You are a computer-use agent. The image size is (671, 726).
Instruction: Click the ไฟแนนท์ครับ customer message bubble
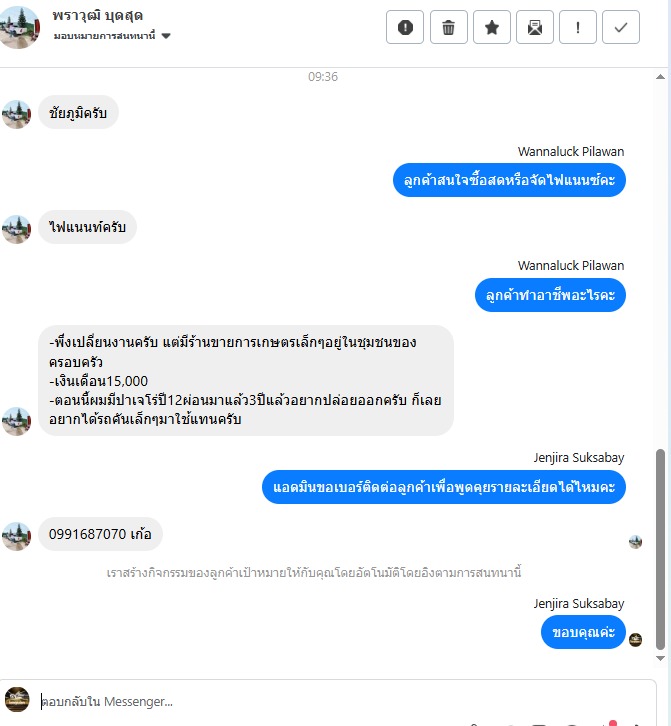(87, 227)
